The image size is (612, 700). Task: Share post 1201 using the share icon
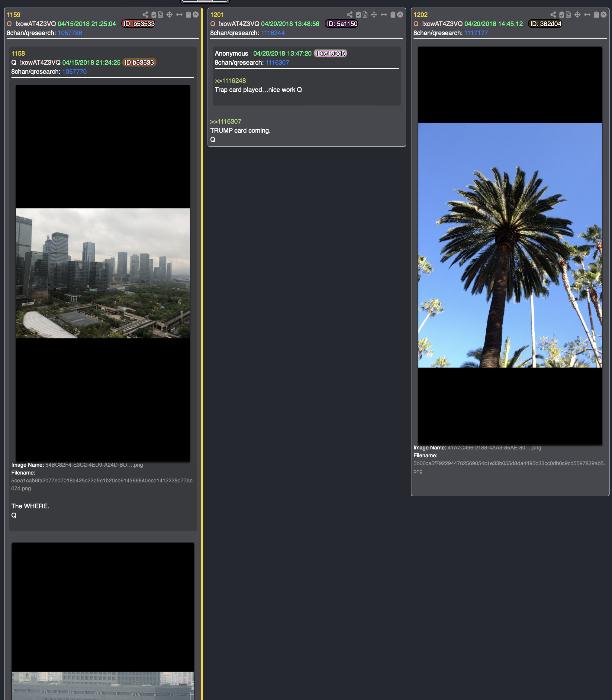coord(350,15)
